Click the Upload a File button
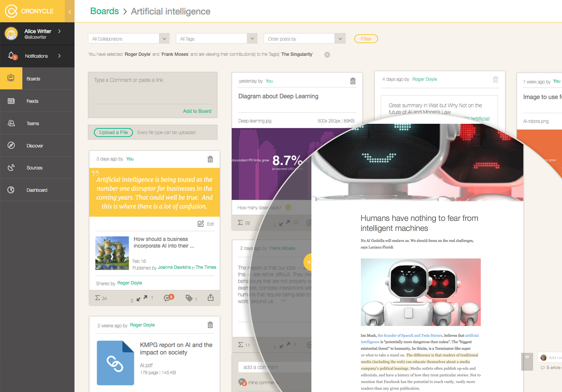The width and height of the screenshot is (562, 392). [x=113, y=132]
